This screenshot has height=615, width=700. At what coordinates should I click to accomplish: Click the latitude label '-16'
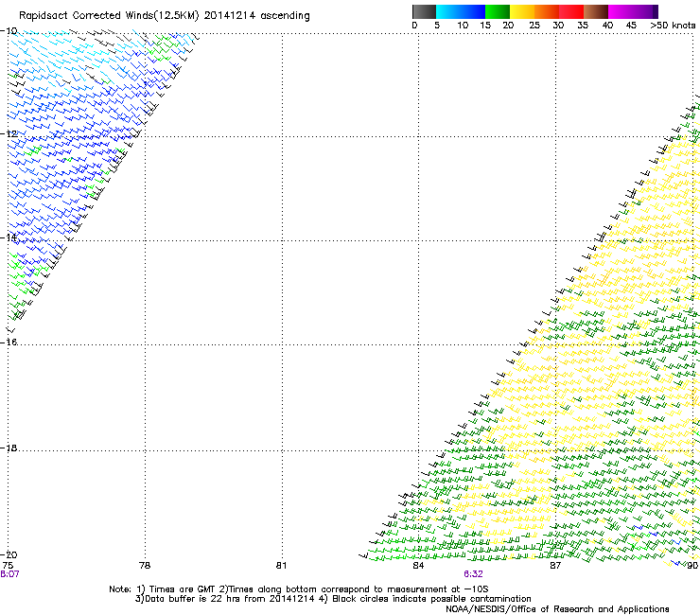(x=9, y=343)
